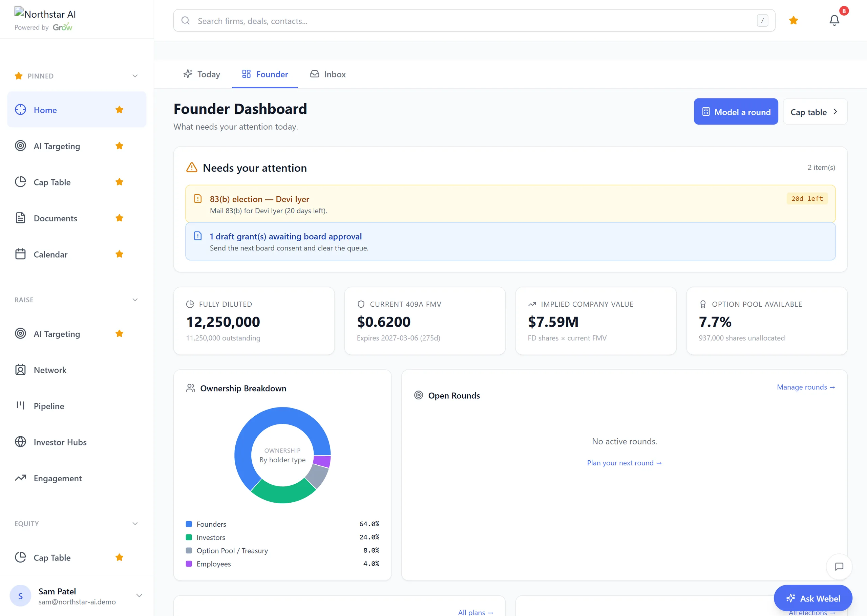The width and height of the screenshot is (867, 616).
Task: Click the Investor Hubs globe icon
Action: [20, 442]
